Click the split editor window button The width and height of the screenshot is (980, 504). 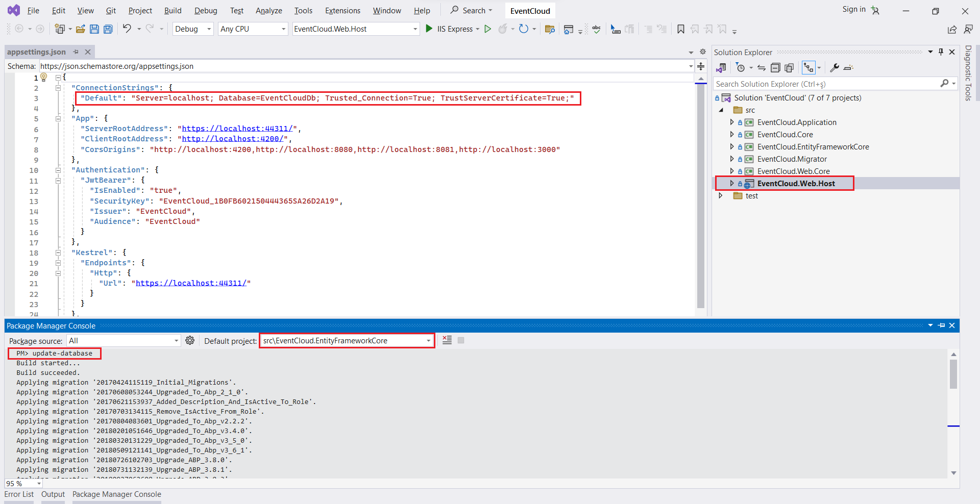click(x=701, y=66)
